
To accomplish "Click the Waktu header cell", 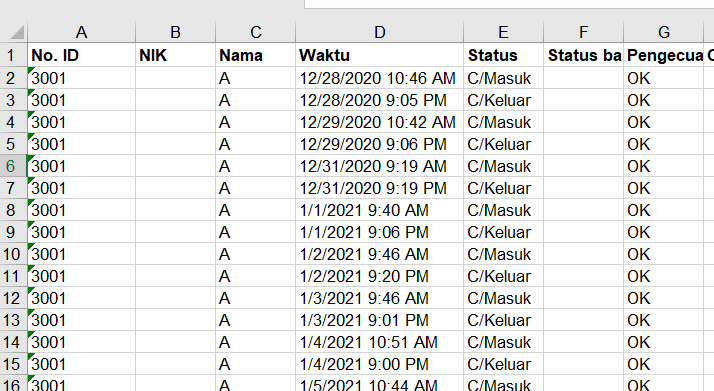I will pyautogui.click(x=379, y=56).
